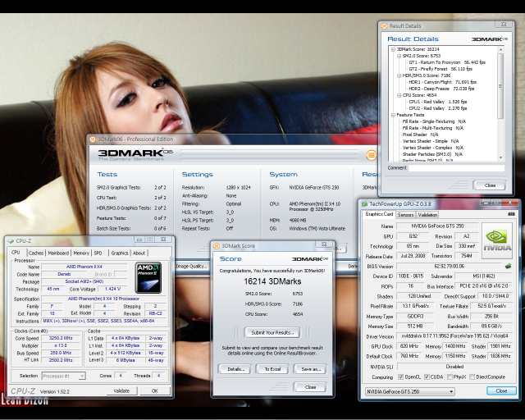Open the Validation tab in GPU-Z
Screen dimensions: 525x420
click(427, 215)
